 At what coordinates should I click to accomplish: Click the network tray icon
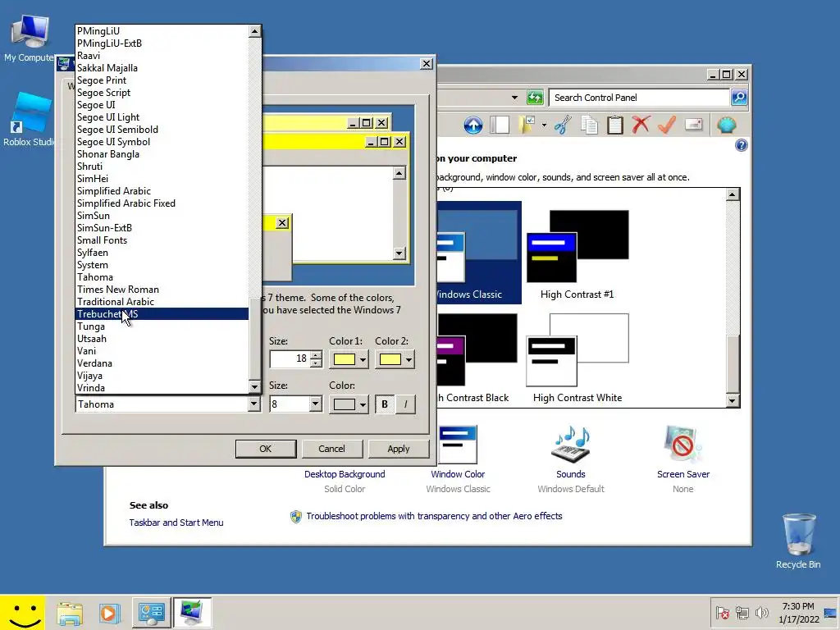coord(742,612)
